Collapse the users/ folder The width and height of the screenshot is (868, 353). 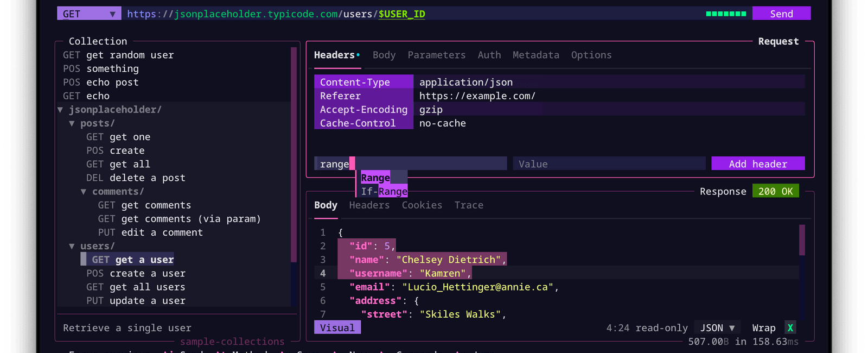(72, 246)
